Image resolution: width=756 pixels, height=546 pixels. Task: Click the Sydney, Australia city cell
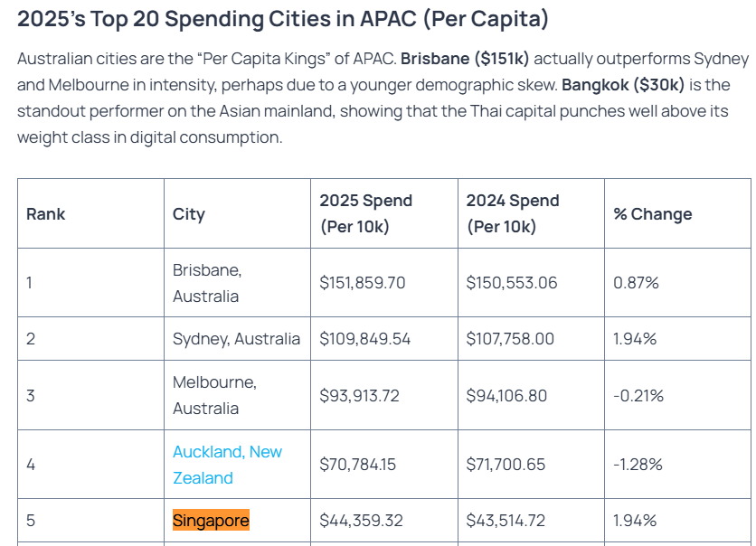click(x=236, y=339)
